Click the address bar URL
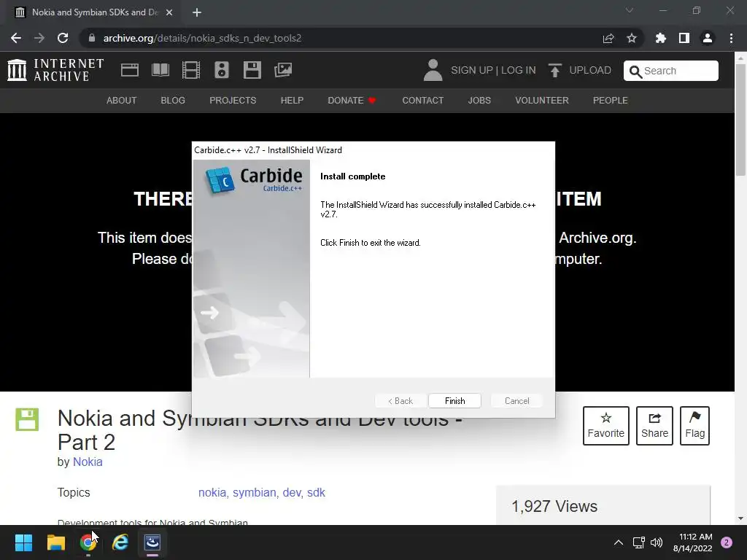747x560 pixels. pos(202,38)
